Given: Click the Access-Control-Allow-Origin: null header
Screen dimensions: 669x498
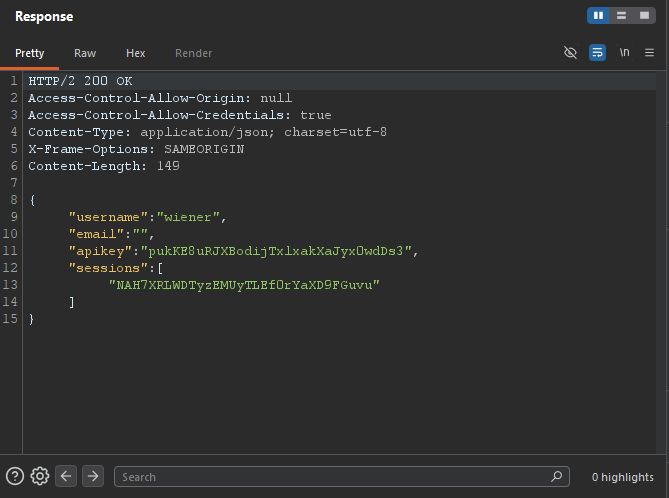Looking at the screenshot, I should [x=160, y=98].
